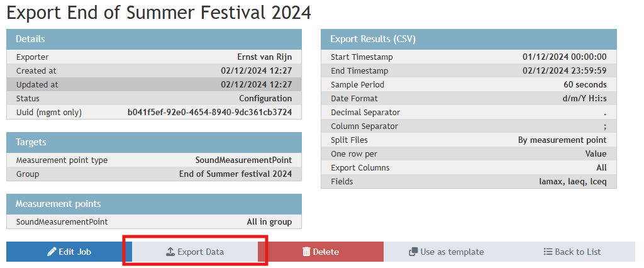Click the Uuid value starting with b041f5ef
The height and width of the screenshot is (268, 644).
click(209, 113)
